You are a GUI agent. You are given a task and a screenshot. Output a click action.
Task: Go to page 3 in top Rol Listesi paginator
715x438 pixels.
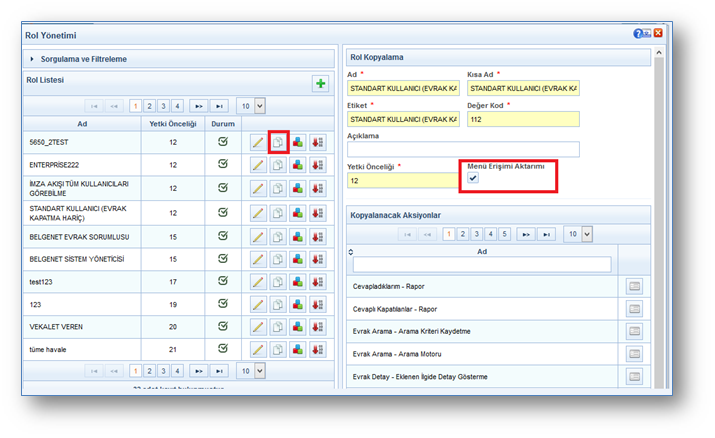coord(162,105)
